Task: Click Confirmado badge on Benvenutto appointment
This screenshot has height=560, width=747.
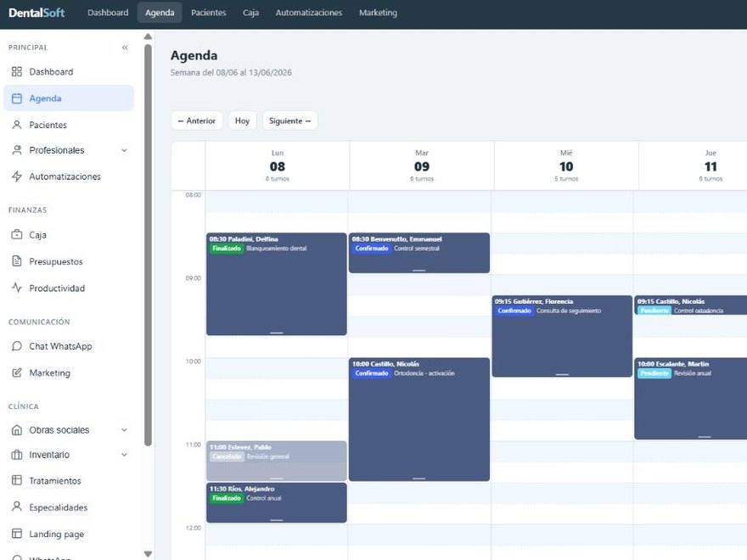Action: 372,249
